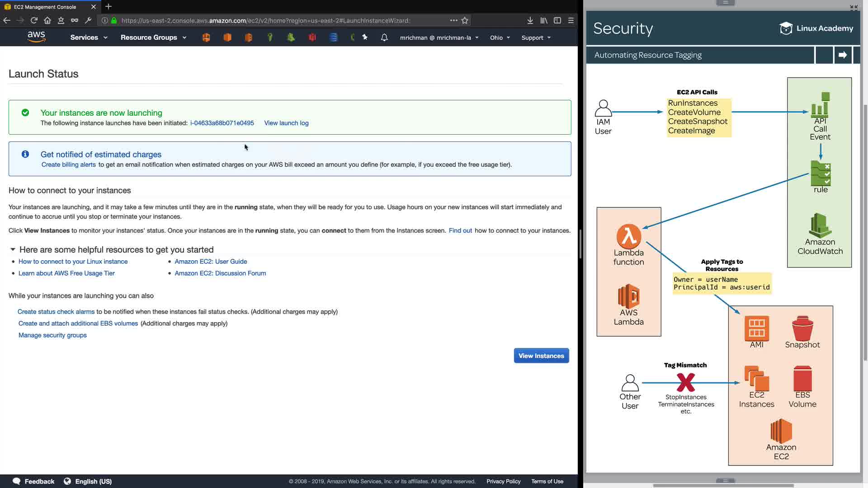Screen dimensions: 868x488
Task: Open the Support menu
Action: [536, 38]
